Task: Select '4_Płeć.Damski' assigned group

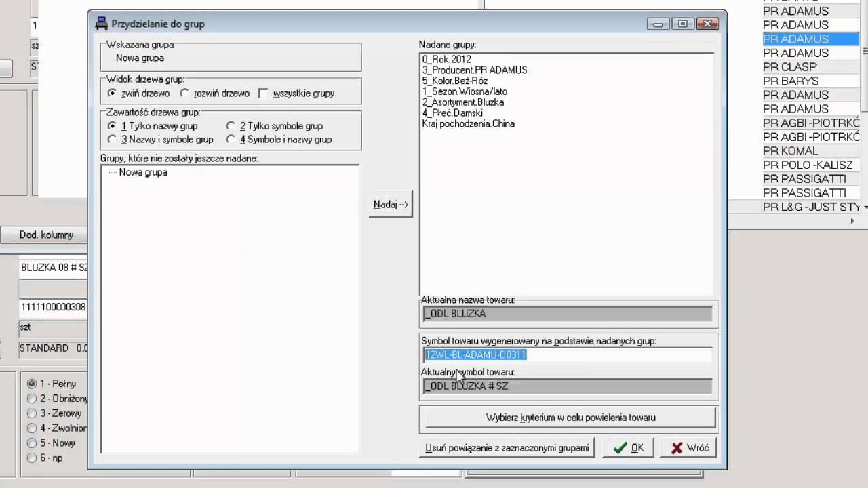Action: tap(452, 113)
